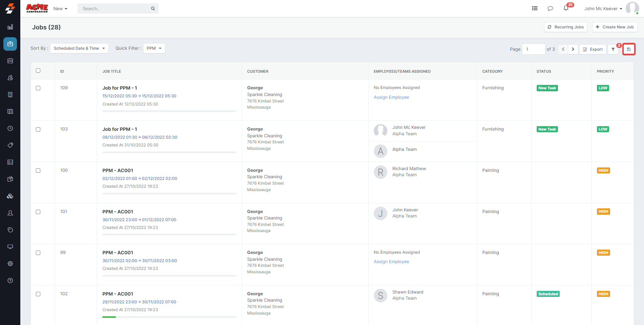
Task: Toggle the select-all checkbox in table header
Action: 38,71
